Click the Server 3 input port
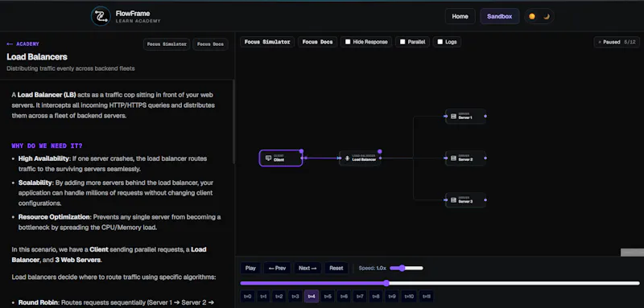 (x=446, y=199)
